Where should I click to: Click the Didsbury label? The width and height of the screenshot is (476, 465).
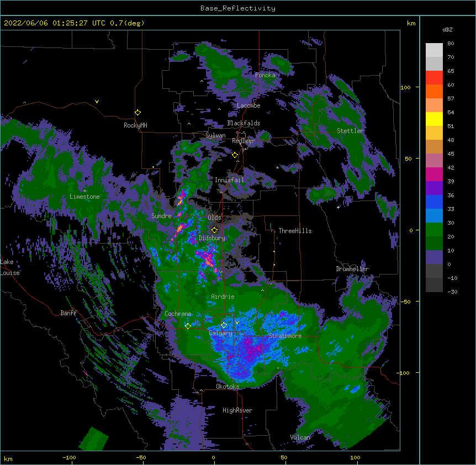point(212,238)
